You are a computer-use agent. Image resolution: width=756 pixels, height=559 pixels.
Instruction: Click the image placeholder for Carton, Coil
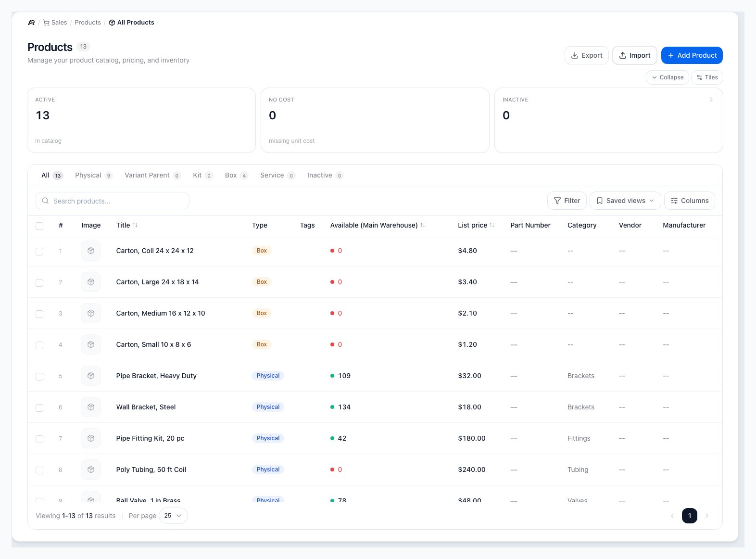tap(91, 251)
